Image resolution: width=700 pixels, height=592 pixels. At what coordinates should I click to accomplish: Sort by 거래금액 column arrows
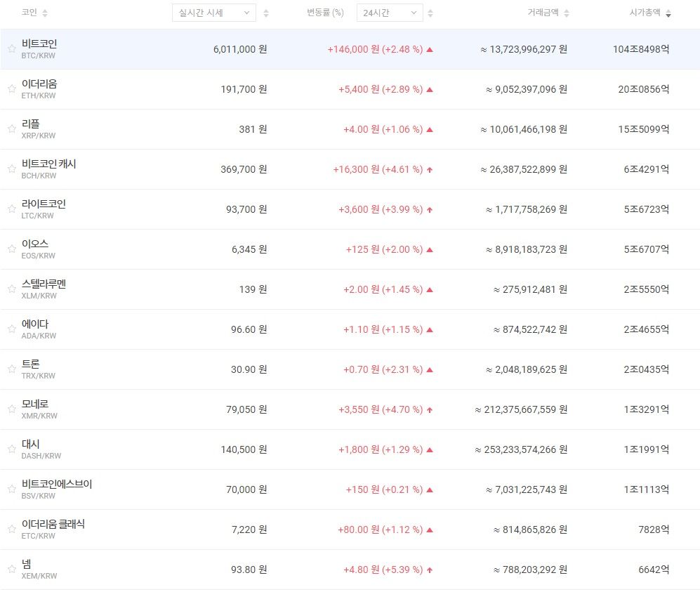tap(567, 13)
